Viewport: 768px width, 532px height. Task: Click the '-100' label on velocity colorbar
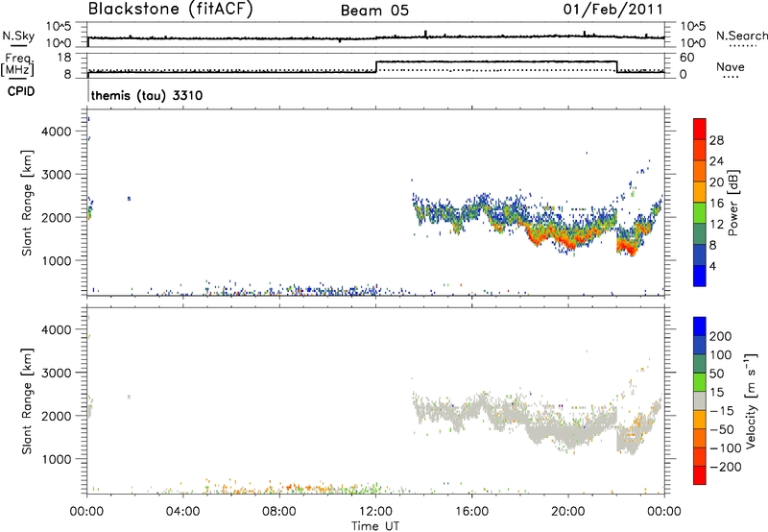(x=726, y=448)
